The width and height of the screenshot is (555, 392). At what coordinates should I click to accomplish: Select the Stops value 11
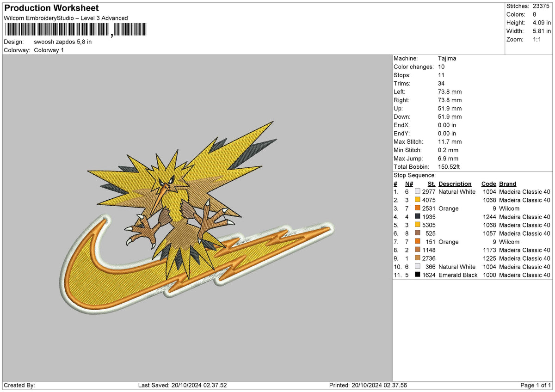(441, 75)
